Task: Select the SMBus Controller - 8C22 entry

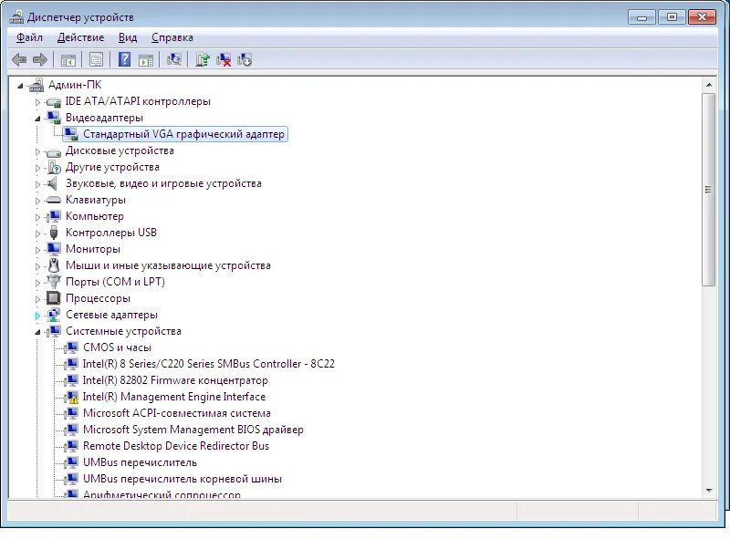Action: [209, 364]
